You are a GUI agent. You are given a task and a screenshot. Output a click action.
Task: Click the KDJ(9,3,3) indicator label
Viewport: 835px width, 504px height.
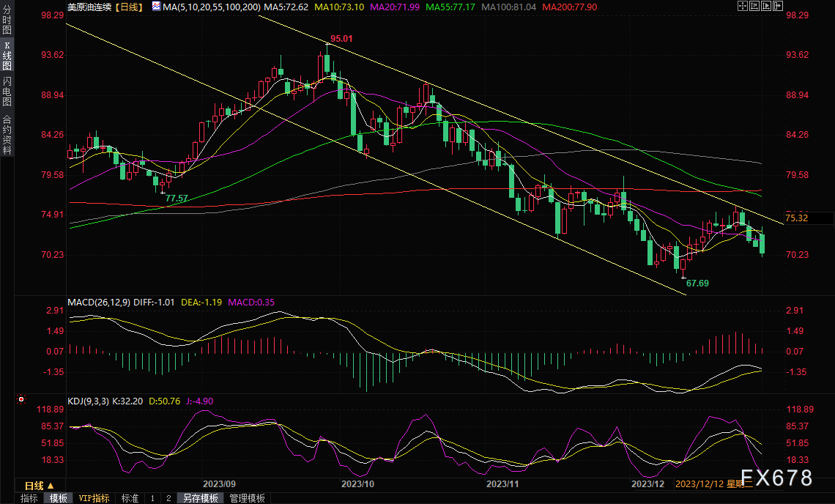coord(89,401)
